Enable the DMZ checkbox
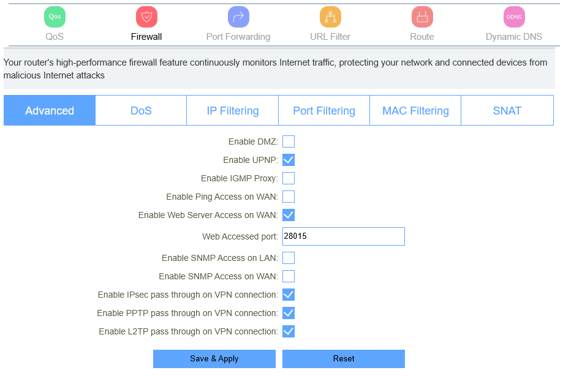The height and width of the screenshot is (392, 563). (x=289, y=141)
